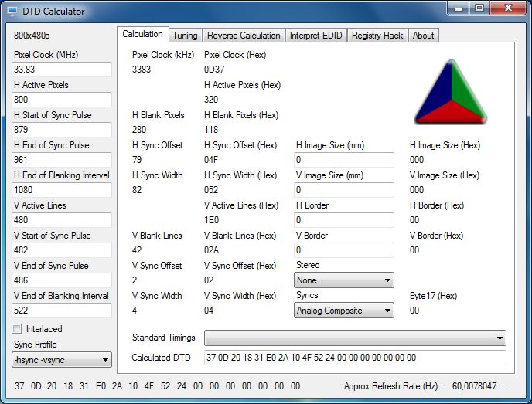
Task: Open the About tab
Action: [423, 36]
